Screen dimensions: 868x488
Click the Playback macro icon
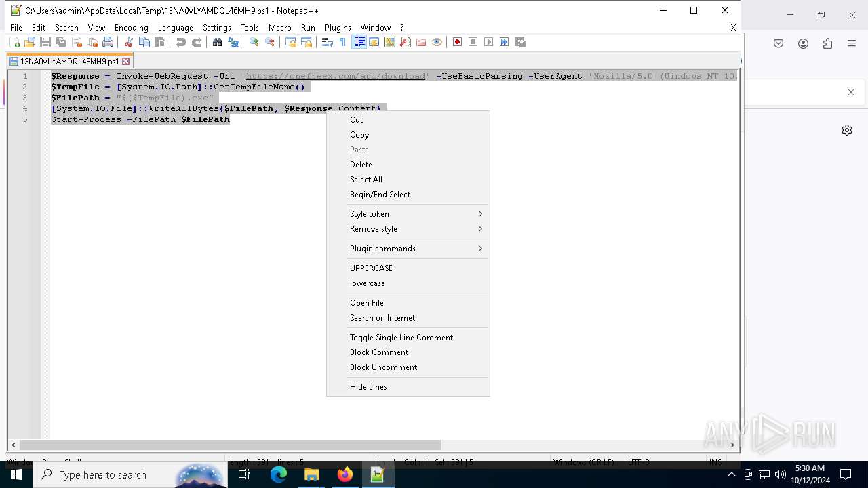[489, 42]
